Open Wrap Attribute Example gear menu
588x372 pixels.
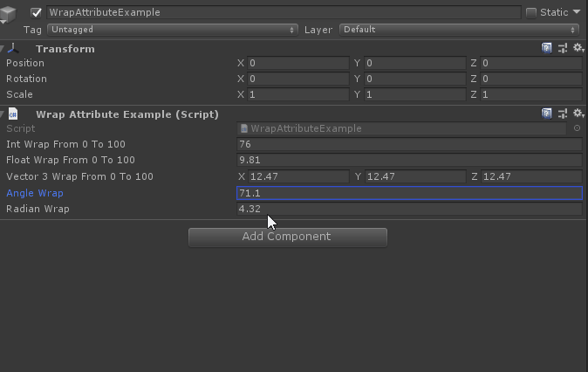(x=578, y=114)
